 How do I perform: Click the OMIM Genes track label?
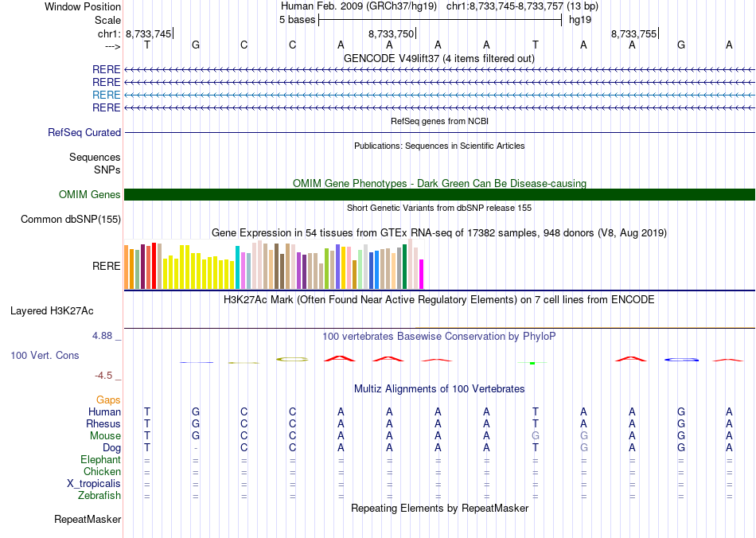pyautogui.click(x=89, y=195)
